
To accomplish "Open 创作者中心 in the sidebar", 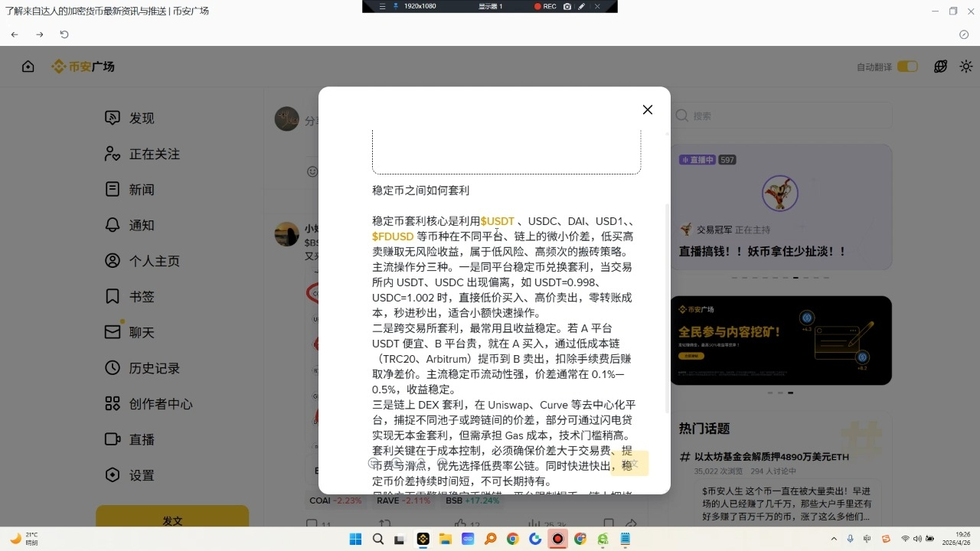I will [149, 403].
